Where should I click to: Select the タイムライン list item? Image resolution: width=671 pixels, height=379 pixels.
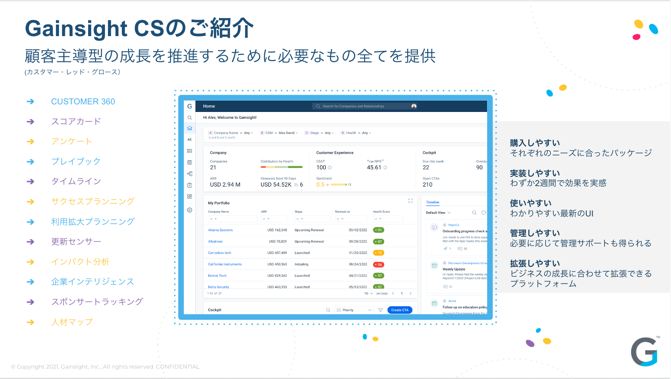click(x=76, y=181)
